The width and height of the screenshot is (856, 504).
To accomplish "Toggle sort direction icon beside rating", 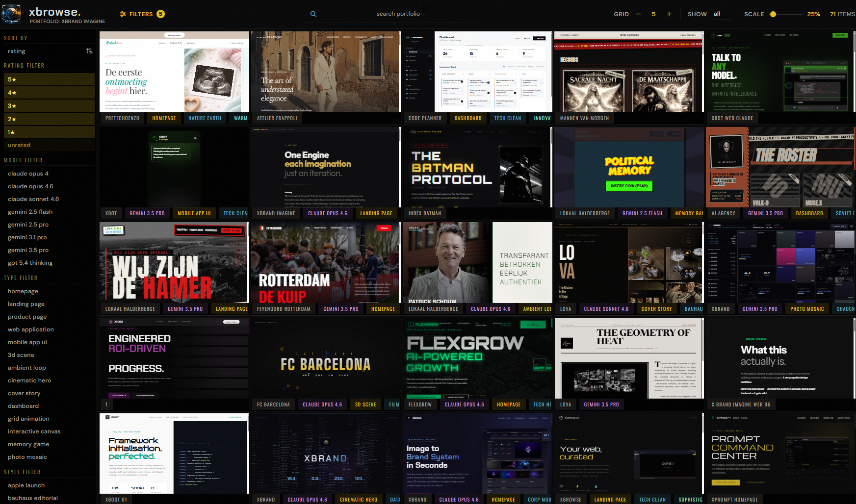I will [x=89, y=51].
